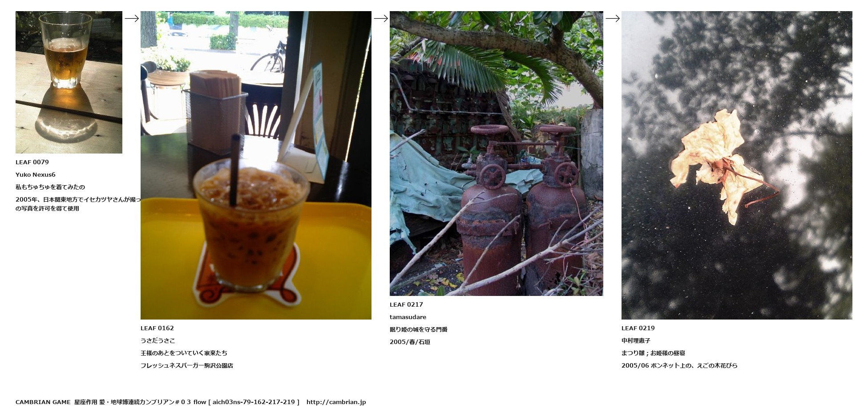Click the arrow before the floating petal photo

[613, 18]
